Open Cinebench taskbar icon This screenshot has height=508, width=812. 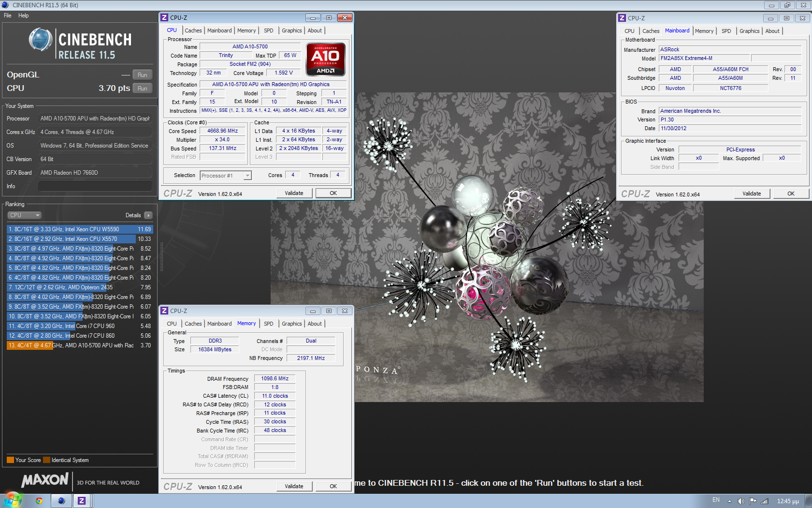[x=61, y=501]
